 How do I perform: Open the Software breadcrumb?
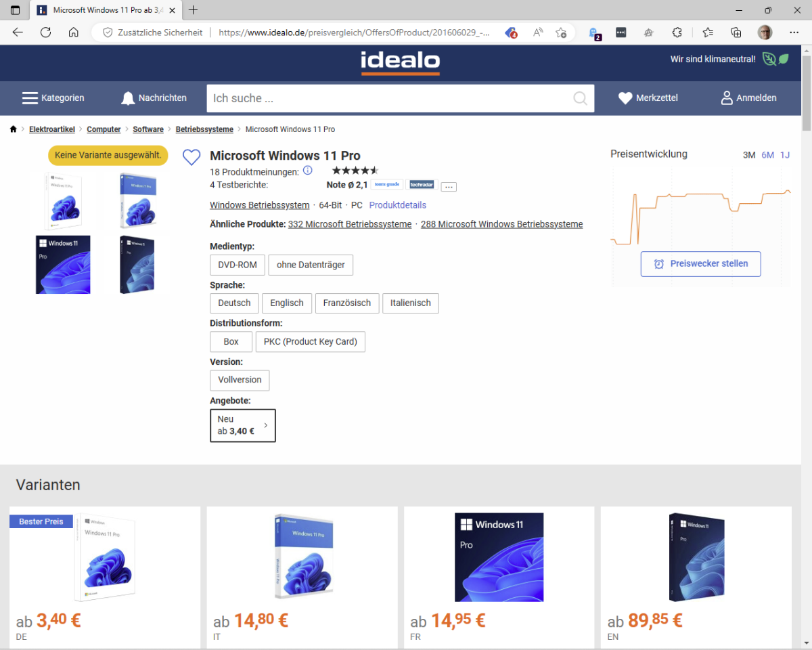tap(148, 129)
